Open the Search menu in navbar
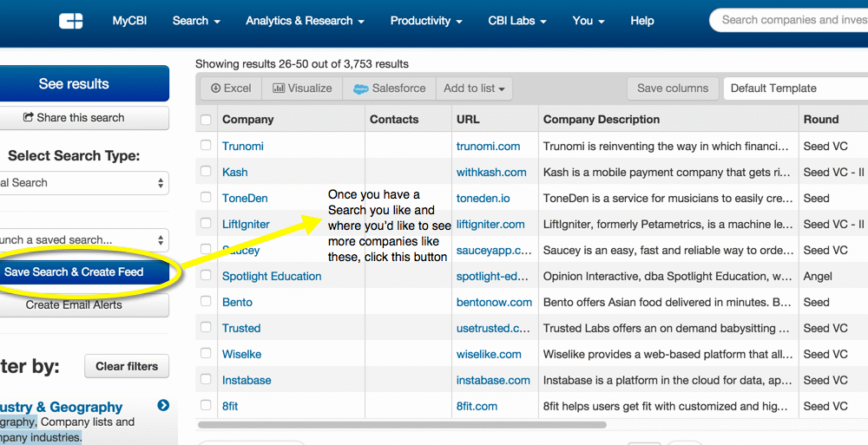The height and width of the screenshot is (445, 868). [x=196, y=21]
